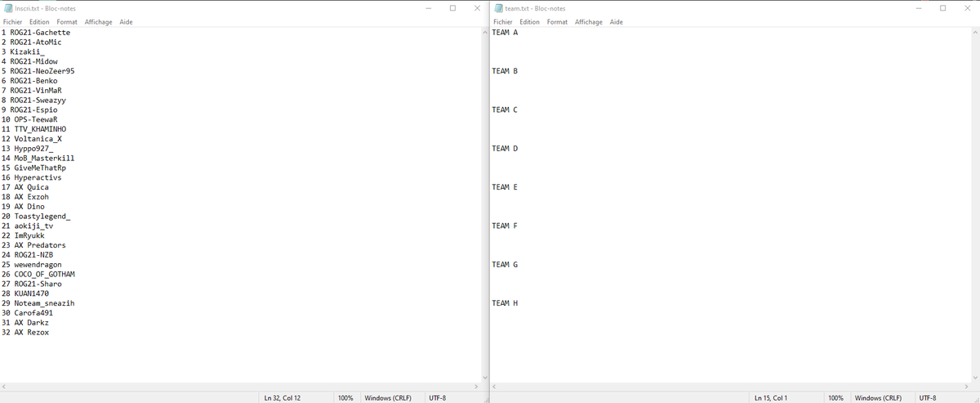
Task: Click 'TEAM C' heading in team.txt
Action: coord(505,110)
